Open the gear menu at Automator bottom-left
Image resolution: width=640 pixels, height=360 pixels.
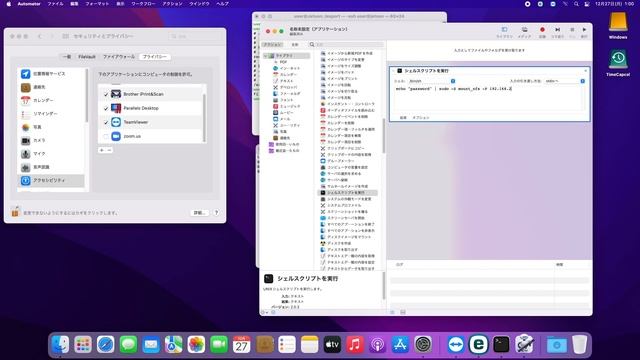tap(265, 312)
